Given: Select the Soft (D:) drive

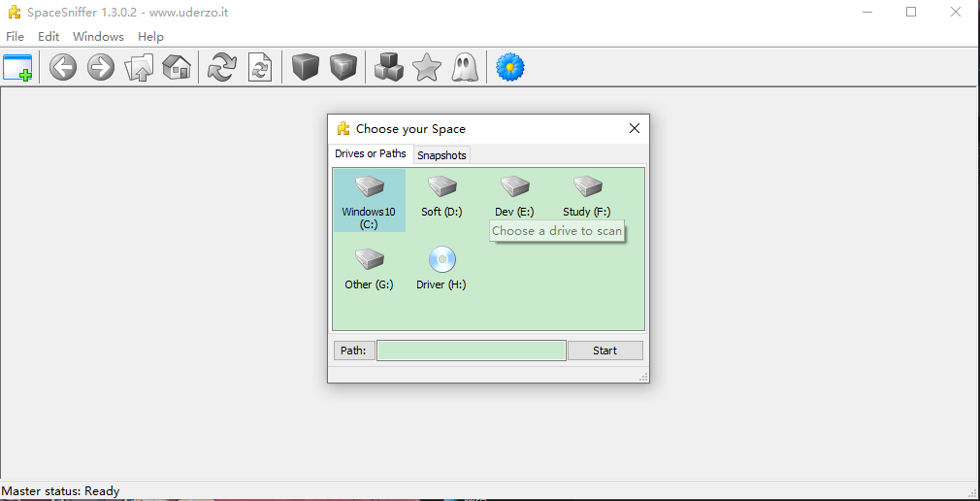Looking at the screenshot, I should coord(441,197).
